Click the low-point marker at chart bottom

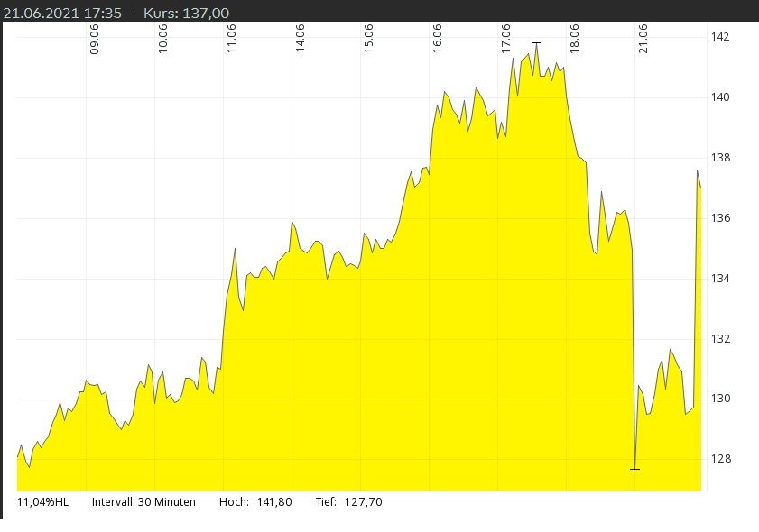[635, 469]
